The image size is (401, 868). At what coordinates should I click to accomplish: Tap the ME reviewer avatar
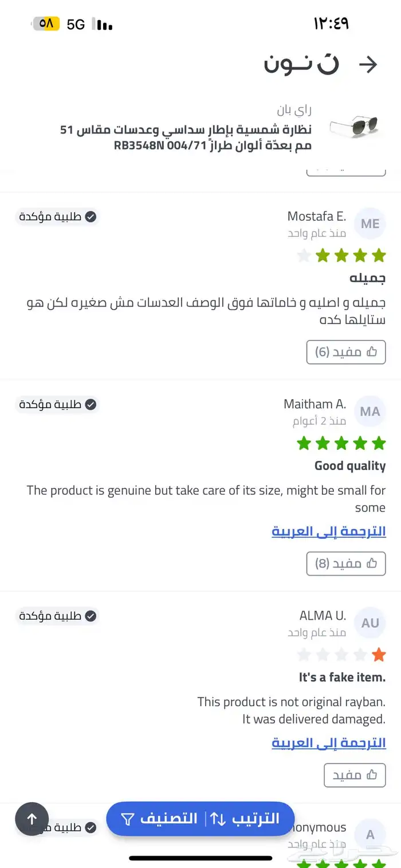370,224
